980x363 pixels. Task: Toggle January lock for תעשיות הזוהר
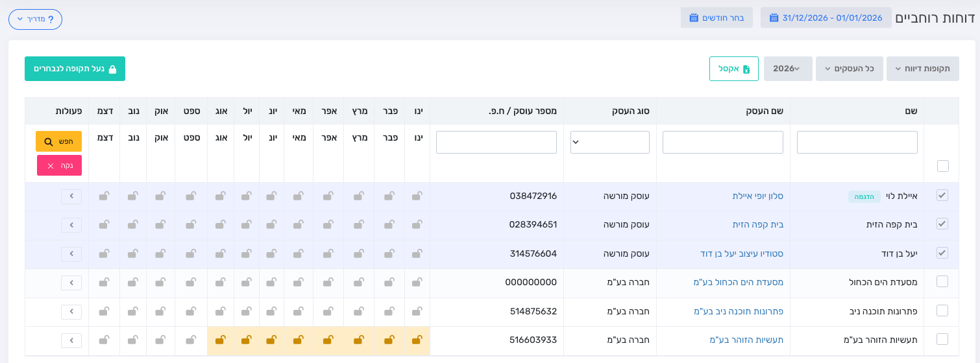click(417, 340)
